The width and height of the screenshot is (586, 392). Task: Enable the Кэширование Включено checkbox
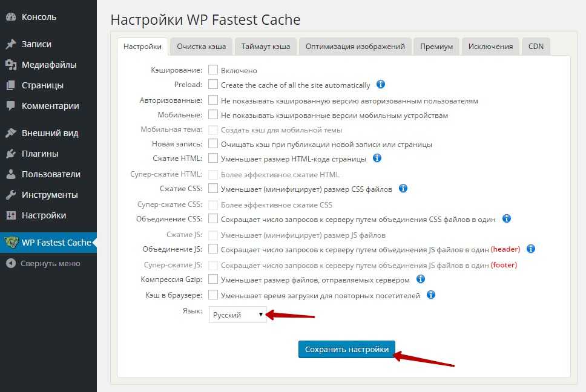[x=213, y=70]
